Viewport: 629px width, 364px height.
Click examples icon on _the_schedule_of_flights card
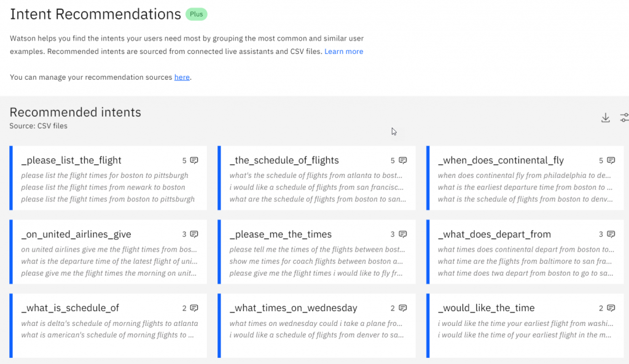[x=403, y=160]
